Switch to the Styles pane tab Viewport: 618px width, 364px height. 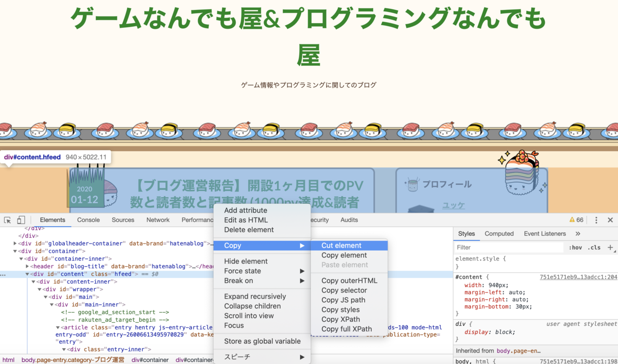(x=467, y=234)
